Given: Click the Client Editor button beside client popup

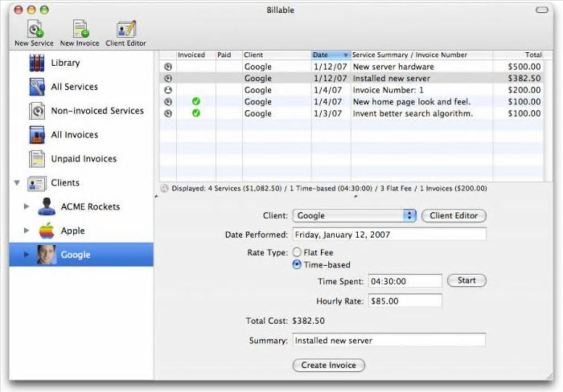Looking at the screenshot, I should (454, 216).
